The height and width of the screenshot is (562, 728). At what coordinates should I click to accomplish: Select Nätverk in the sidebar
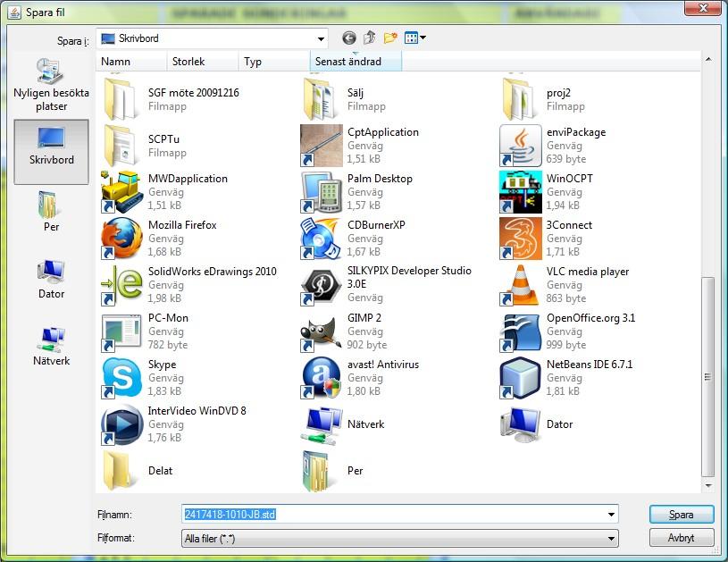coord(51,347)
